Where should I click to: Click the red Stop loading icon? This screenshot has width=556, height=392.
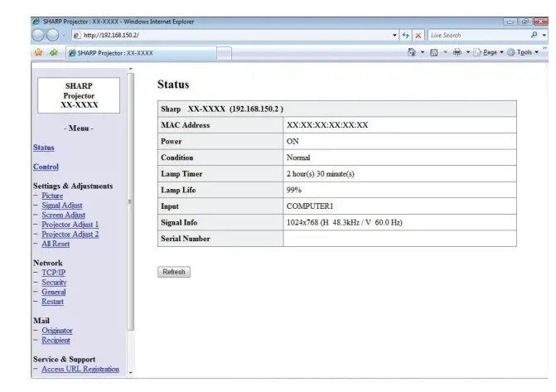[x=420, y=36]
